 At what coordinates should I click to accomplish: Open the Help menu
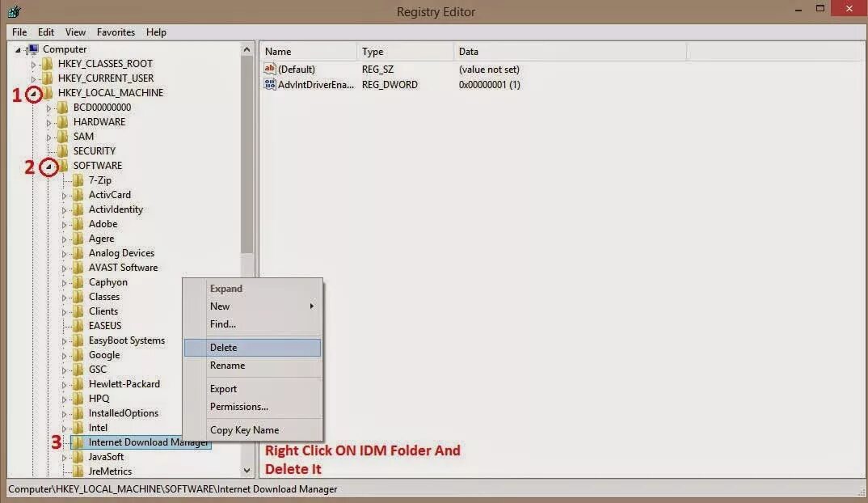[x=156, y=32]
